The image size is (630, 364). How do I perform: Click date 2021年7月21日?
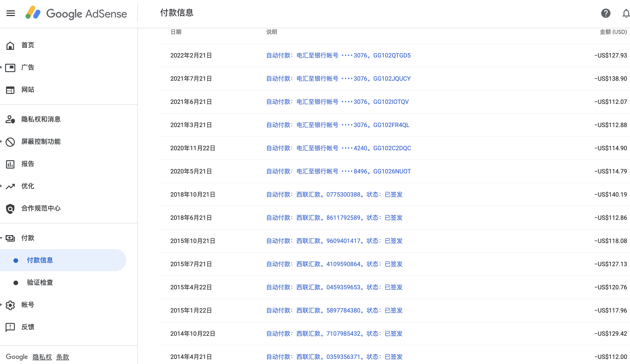tap(191, 79)
